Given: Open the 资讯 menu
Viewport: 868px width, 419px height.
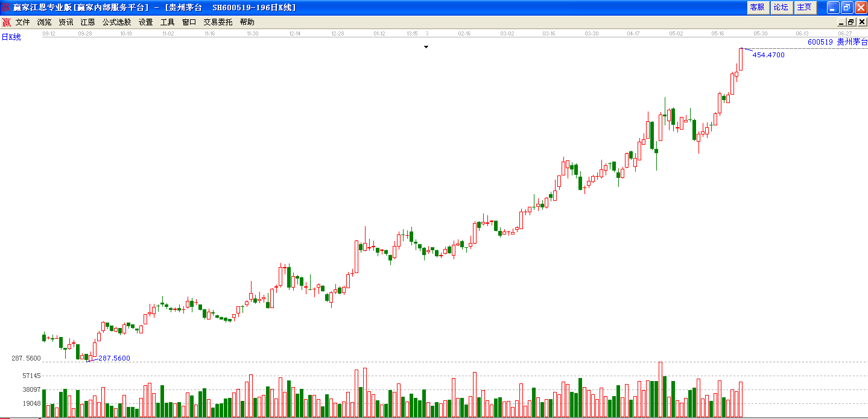Looking at the screenshot, I should coord(66,22).
